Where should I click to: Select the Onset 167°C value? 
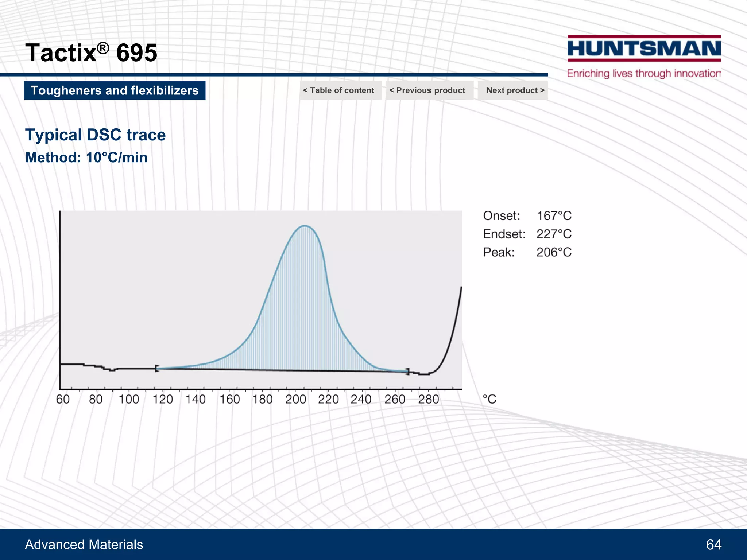click(x=554, y=216)
